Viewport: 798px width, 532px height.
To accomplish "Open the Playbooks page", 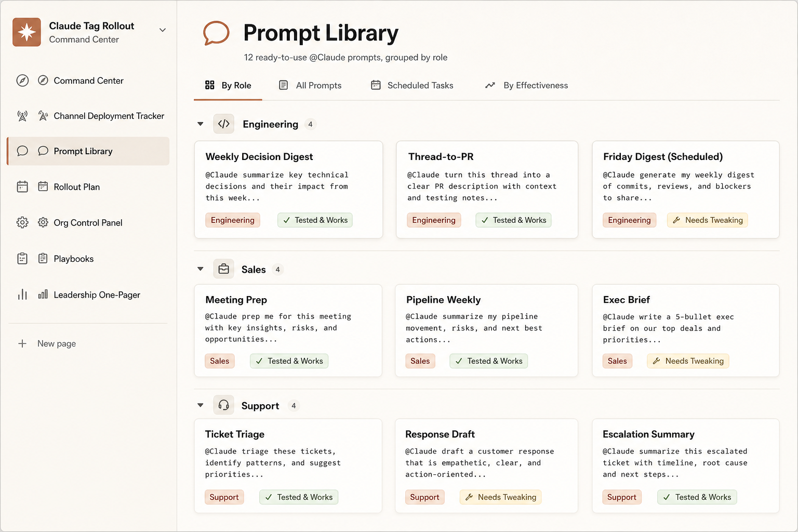I will (x=88, y=258).
